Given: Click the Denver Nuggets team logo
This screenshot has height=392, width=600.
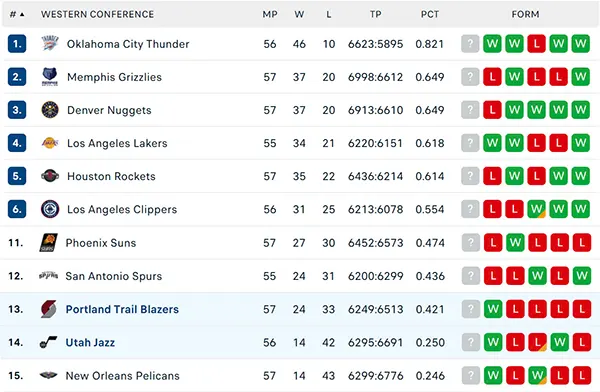Looking at the screenshot, I should (50, 110).
